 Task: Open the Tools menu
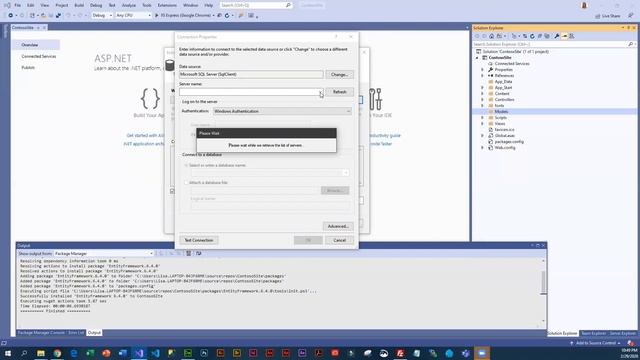pyautogui.click(x=147, y=5)
